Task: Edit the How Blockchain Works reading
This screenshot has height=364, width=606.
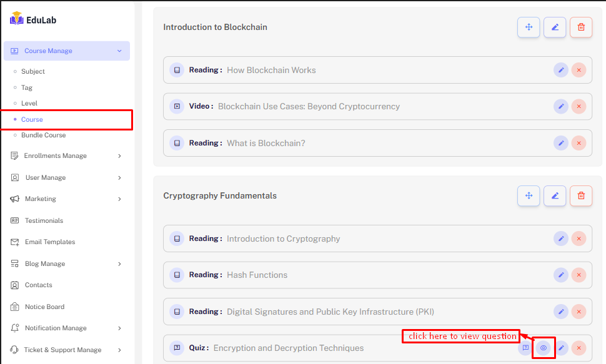Action: click(561, 70)
